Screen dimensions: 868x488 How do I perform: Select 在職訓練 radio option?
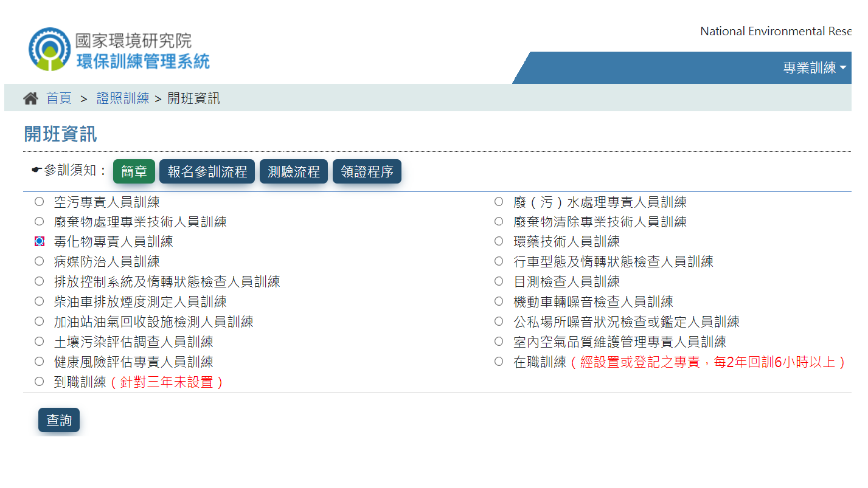pyautogui.click(x=499, y=362)
